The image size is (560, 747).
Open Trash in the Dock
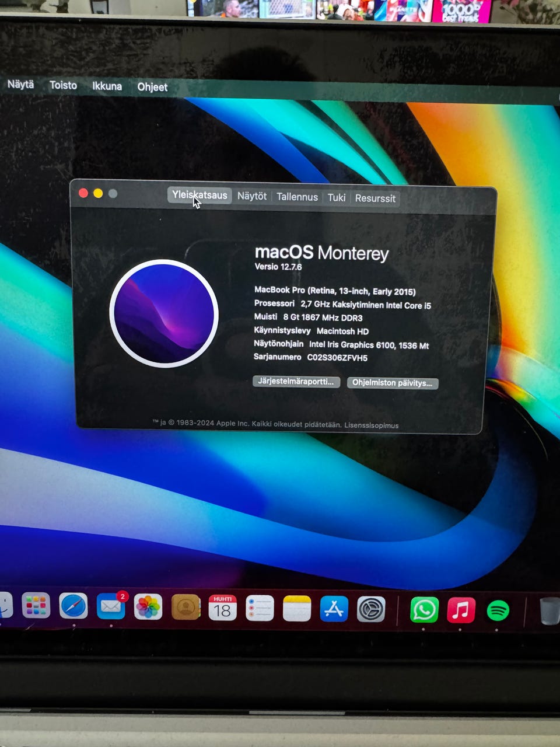[x=549, y=611]
